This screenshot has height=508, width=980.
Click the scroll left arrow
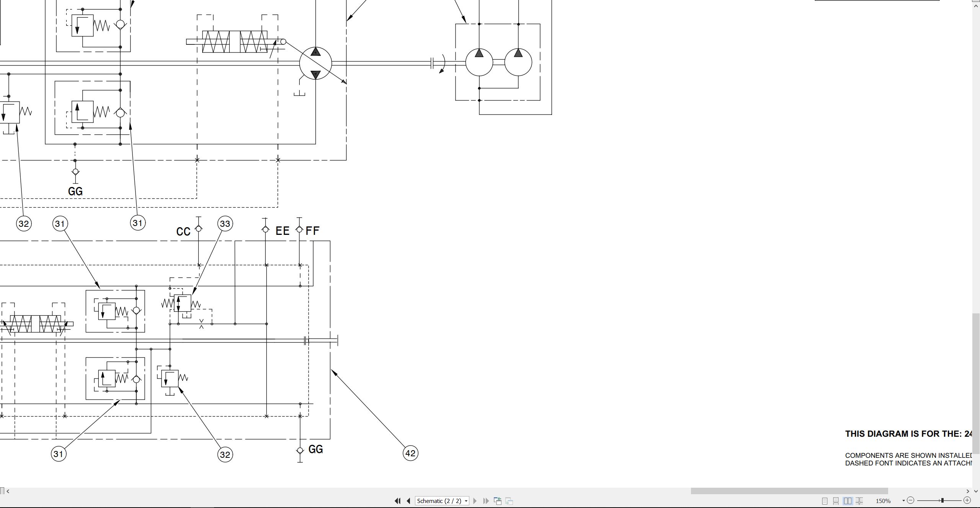coord(8,491)
